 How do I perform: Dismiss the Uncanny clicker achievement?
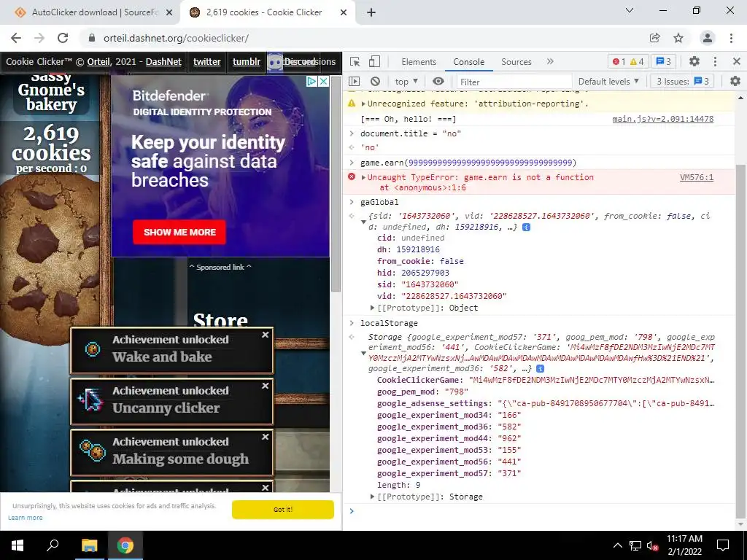(266, 386)
